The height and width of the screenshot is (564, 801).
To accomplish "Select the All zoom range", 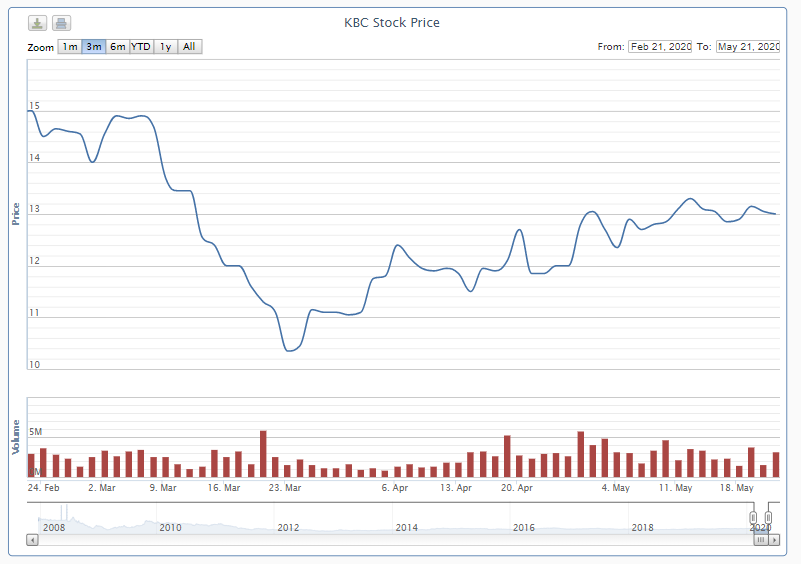I will click(x=190, y=46).
